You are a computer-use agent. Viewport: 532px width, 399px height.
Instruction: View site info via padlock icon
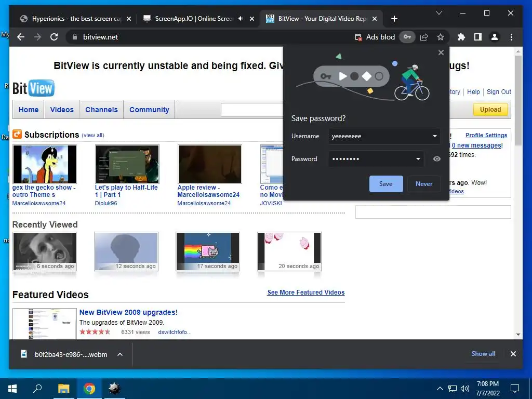75,37
